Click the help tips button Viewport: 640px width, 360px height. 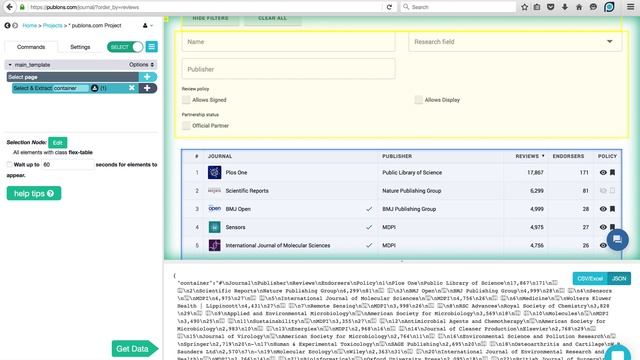[x=34, y=193]
